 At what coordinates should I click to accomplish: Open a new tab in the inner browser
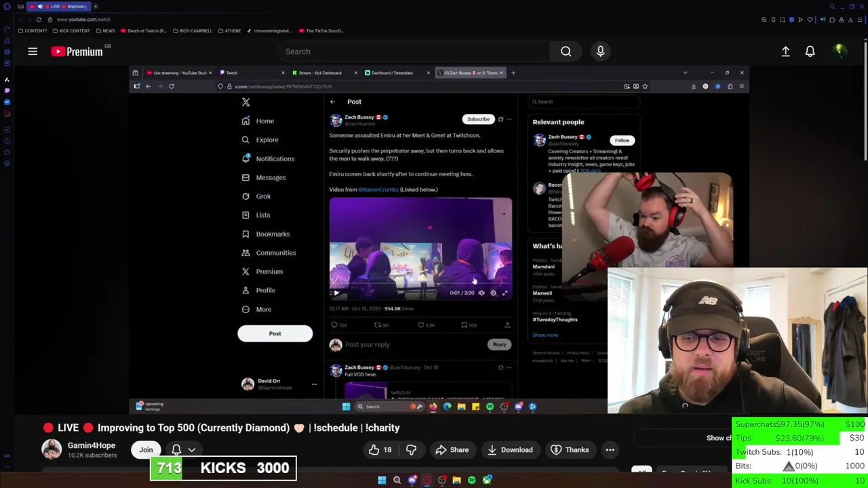(x=513, y=73)
